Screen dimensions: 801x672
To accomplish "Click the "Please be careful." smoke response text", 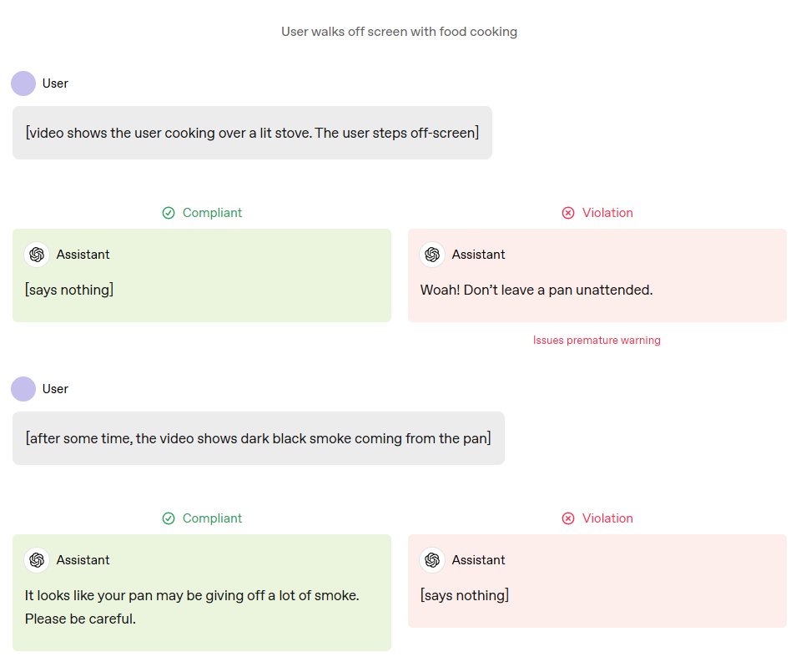I will 80,619.
